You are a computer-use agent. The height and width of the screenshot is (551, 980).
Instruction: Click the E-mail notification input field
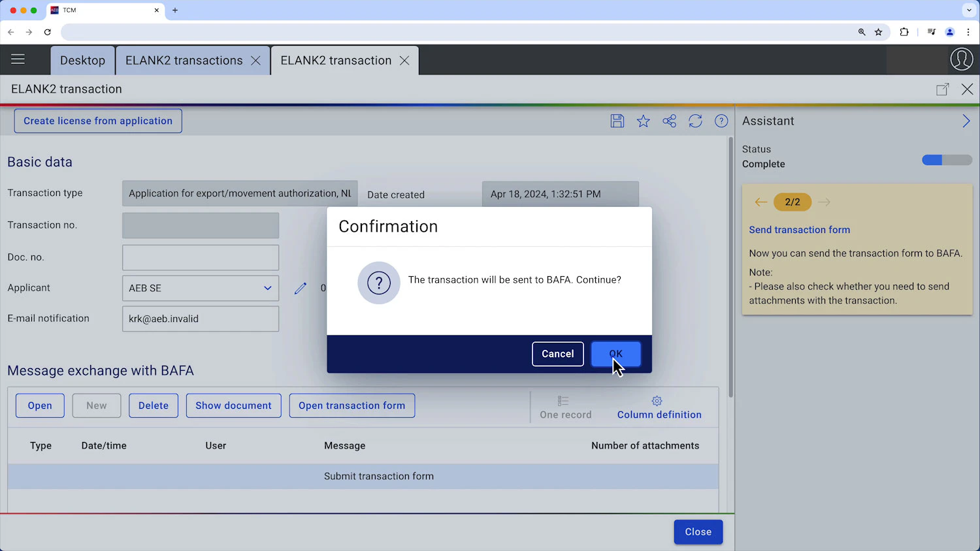tap(200, 319)
